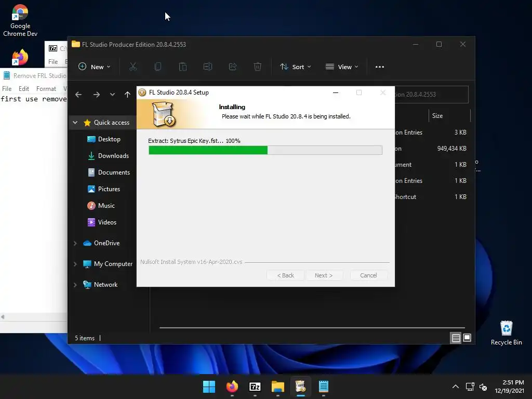This screenshot has width=532, height=399.
Task: Select the file row sized 949,434 KB
Action: click(x=431, y=149)
